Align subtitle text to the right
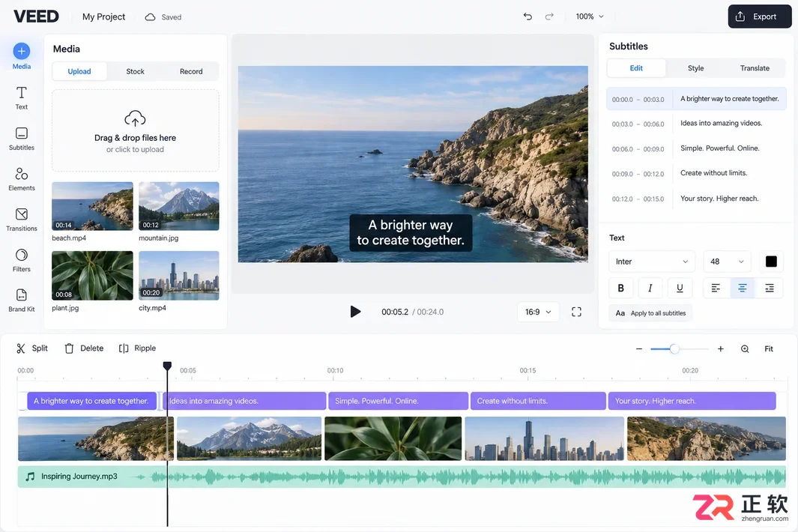Screen dimensions: 798x532 [x=770, y=288]
